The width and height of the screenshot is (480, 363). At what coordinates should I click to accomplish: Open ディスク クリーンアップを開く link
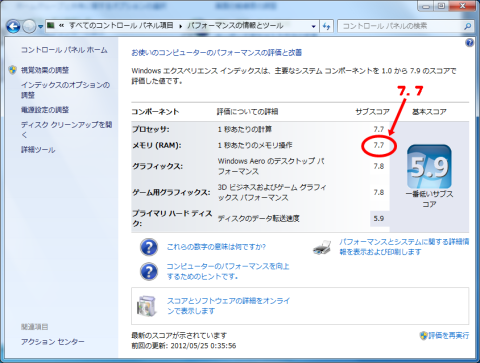click(x=66, y=129)
